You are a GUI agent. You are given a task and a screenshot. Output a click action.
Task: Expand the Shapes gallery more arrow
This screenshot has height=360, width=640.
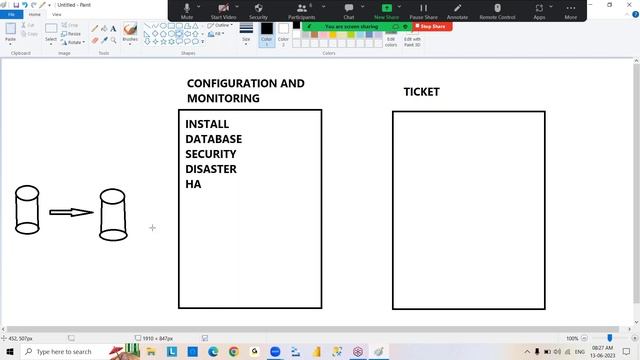[202, 42]
